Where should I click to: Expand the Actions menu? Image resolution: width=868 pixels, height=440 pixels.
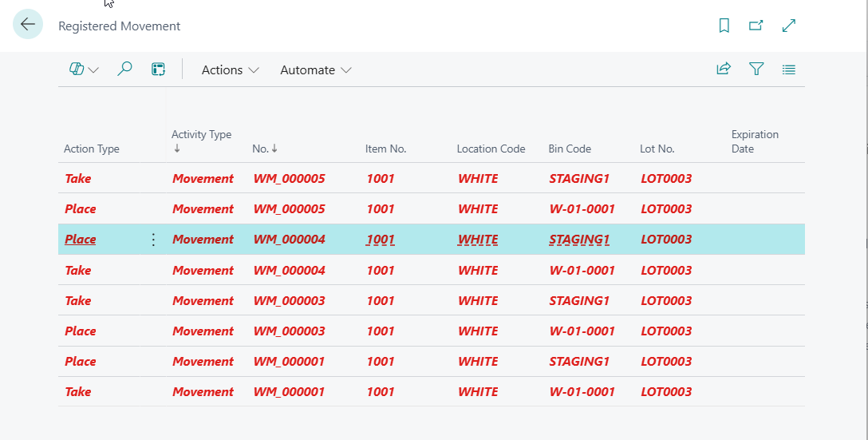(230, 69)
